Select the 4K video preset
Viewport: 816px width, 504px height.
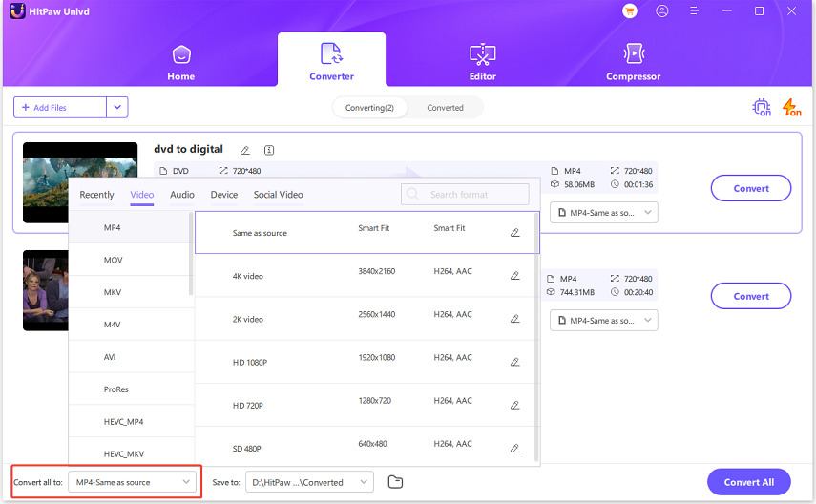(x=365, y=276)
